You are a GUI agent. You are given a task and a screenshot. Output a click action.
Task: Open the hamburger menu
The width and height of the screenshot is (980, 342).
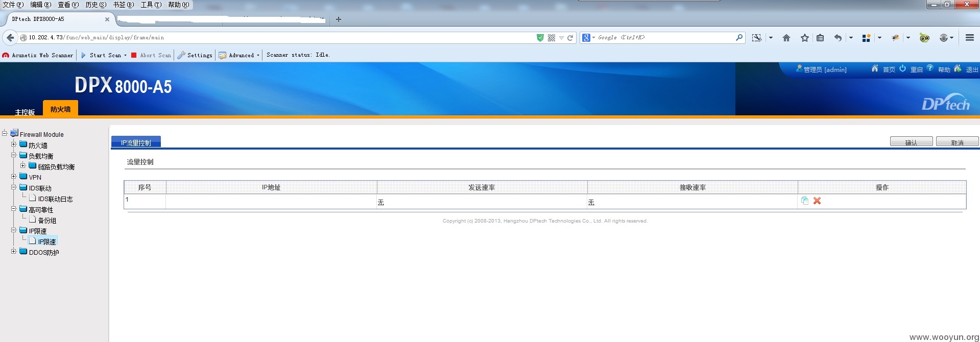click(970, 37)
